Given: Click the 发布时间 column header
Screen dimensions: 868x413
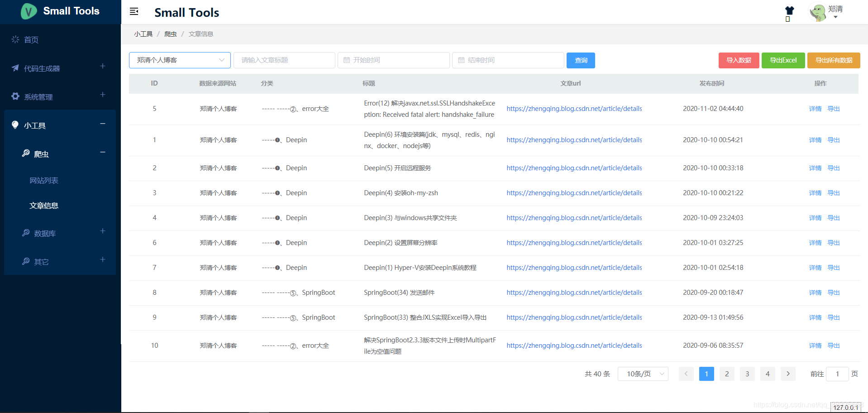Looking at the screenshot, I should coord(712,83).
